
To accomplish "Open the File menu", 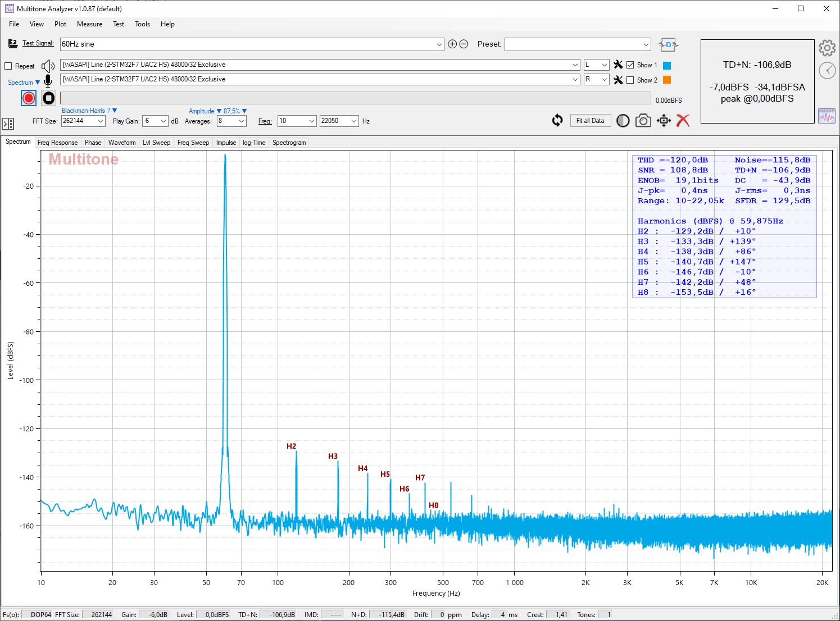I will (14, 24).
